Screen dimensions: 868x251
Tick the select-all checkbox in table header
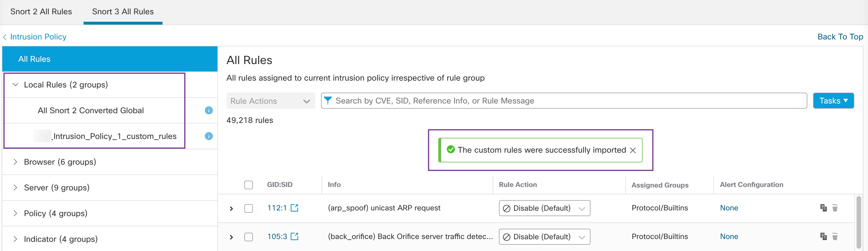click(248, 185)
